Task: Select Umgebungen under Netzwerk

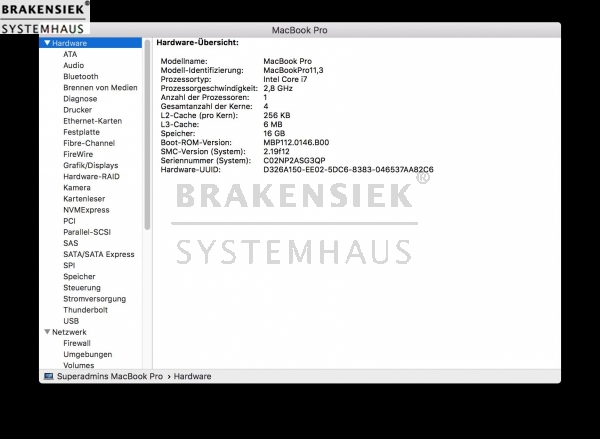Action: click(x=88, y=354)
